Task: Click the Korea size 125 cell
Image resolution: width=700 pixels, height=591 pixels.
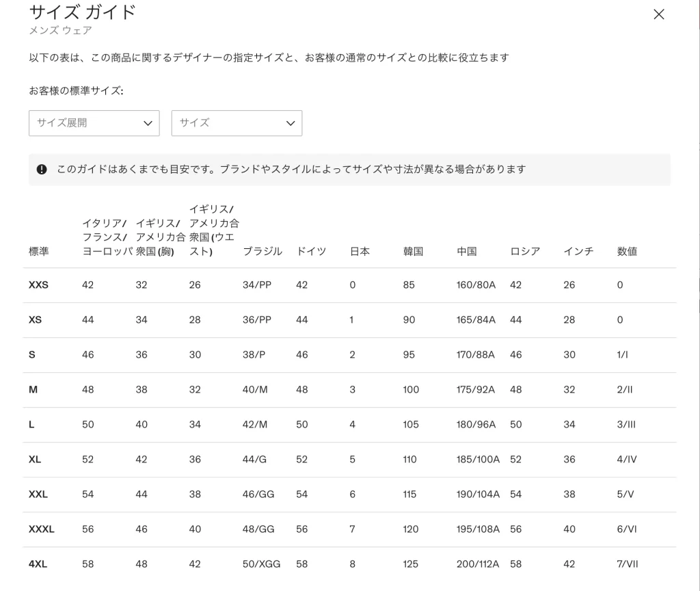Action: point(411,564)
